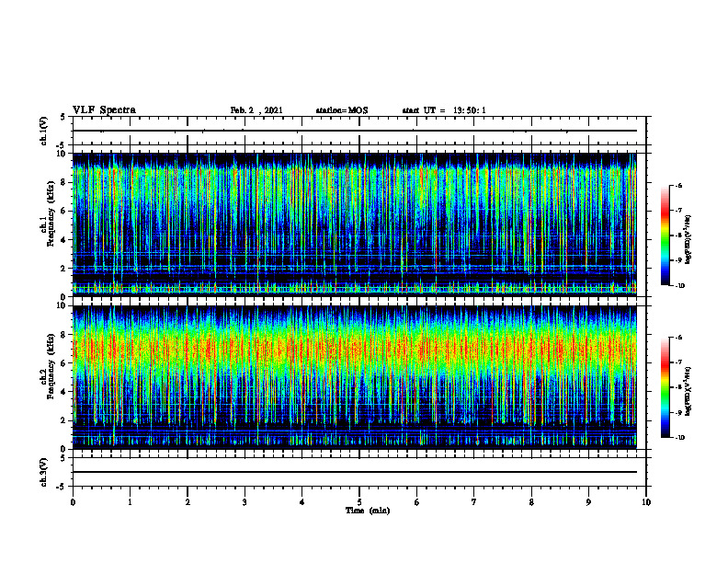Select the "ch.3(V)" axis label
The image size is (728, 563).
tap(44, 472)
